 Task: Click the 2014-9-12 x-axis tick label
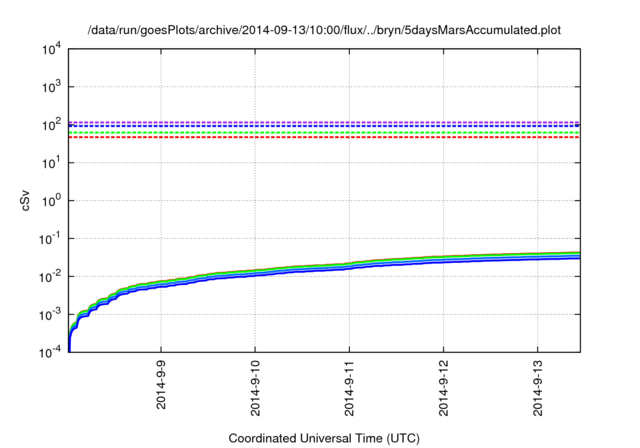[444, 388]
